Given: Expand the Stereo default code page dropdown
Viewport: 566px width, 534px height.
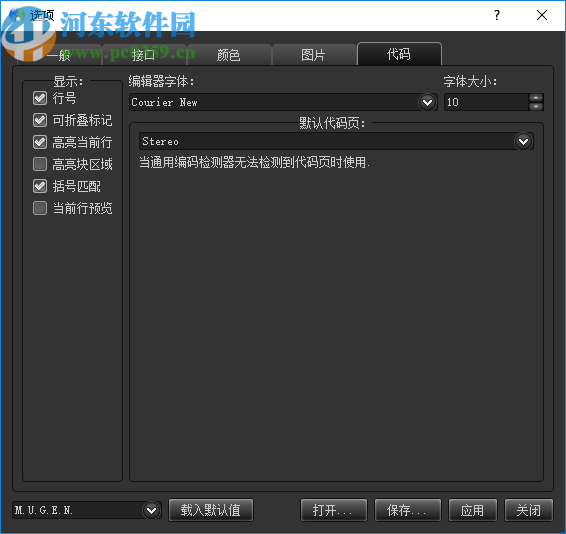Looking at the screenshot, I should coord(523,142).
